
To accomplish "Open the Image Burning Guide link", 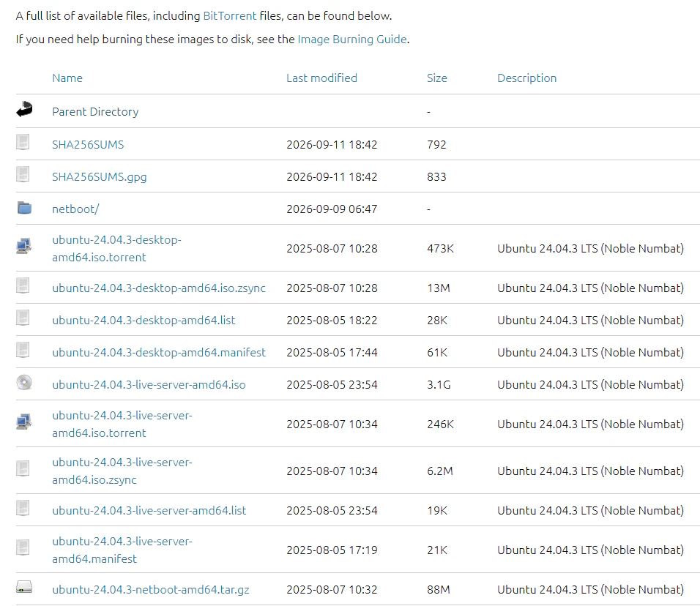I will (351, 40).
